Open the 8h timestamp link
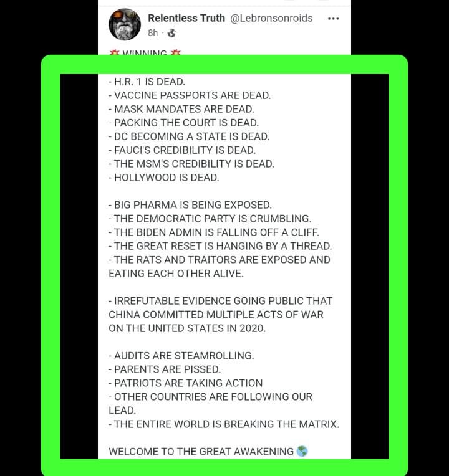Image resolution: width=449 pixels, height=476 pixels. tap(153, 33)
